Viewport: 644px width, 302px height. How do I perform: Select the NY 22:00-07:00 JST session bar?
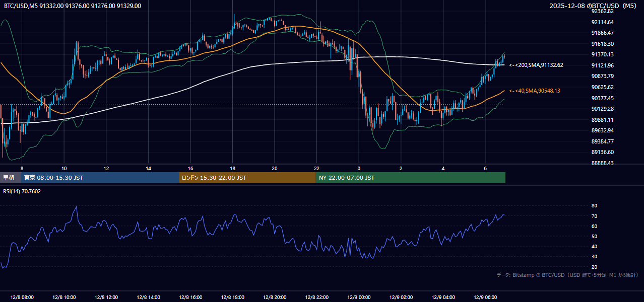point(410,178)
